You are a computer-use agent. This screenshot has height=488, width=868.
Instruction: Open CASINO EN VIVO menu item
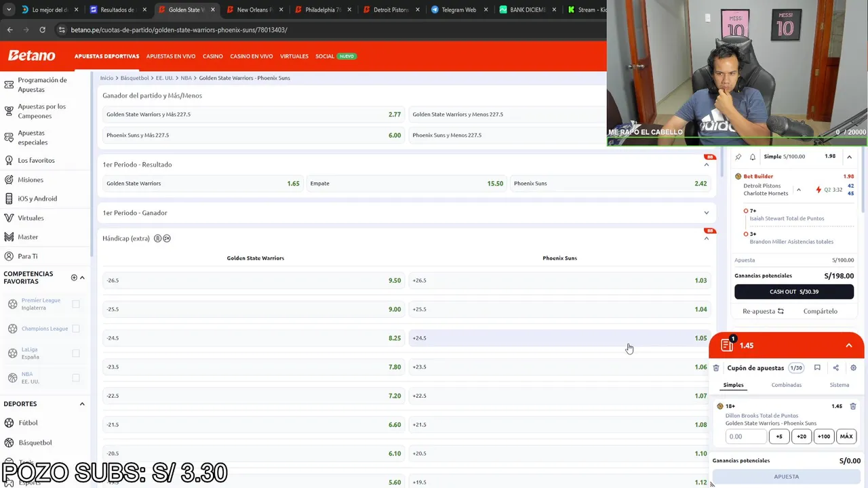click(252, 56)
